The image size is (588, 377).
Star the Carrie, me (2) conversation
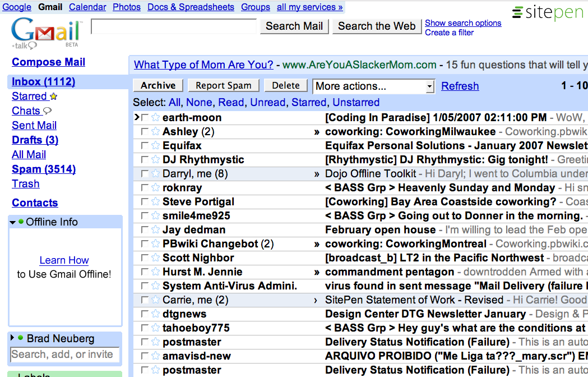(x=156, y=300)
